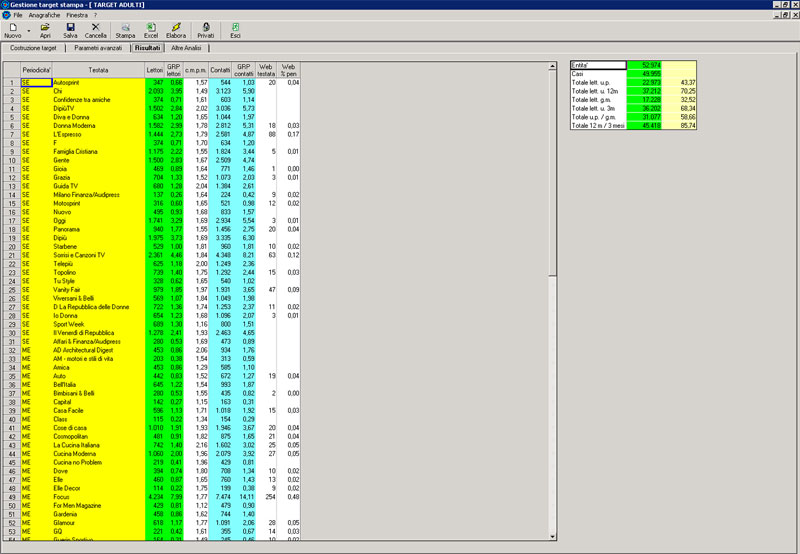Open a file with Apri icon
The height and width of the screenshot is (554, 800).
click(45, 28)
